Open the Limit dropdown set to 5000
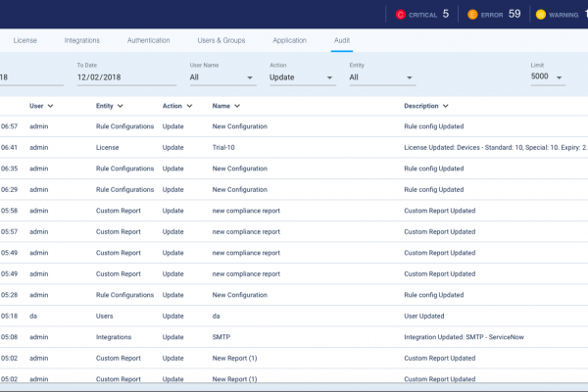This screenshot has width=588, height=392. coord(548,76)
